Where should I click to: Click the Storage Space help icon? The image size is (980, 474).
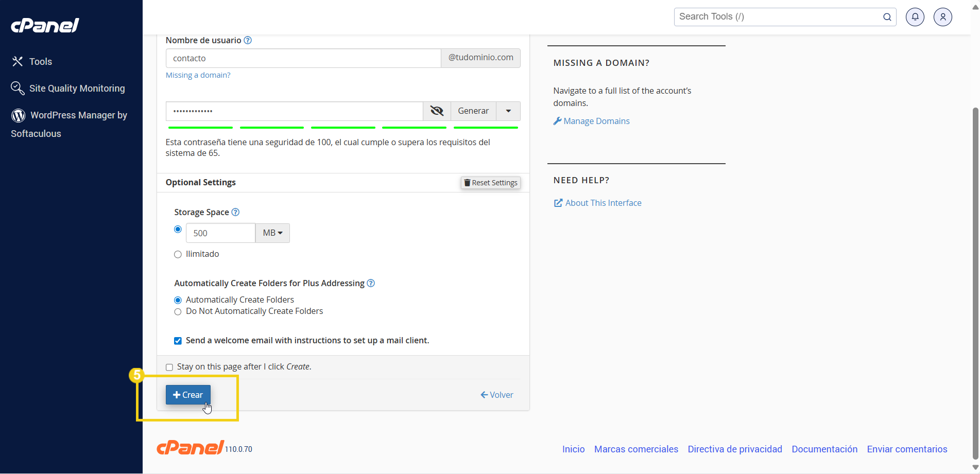pyautogui.click(x=235, y=212)
